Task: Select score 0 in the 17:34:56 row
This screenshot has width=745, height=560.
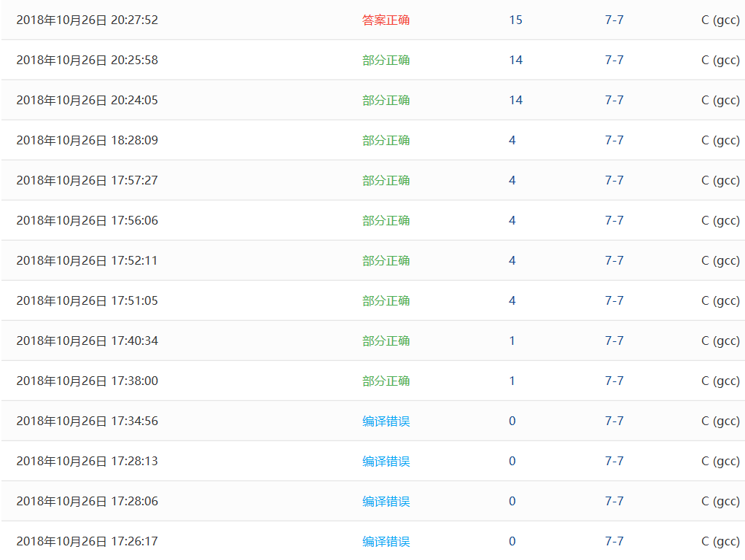Action: [x=512, y=421]
